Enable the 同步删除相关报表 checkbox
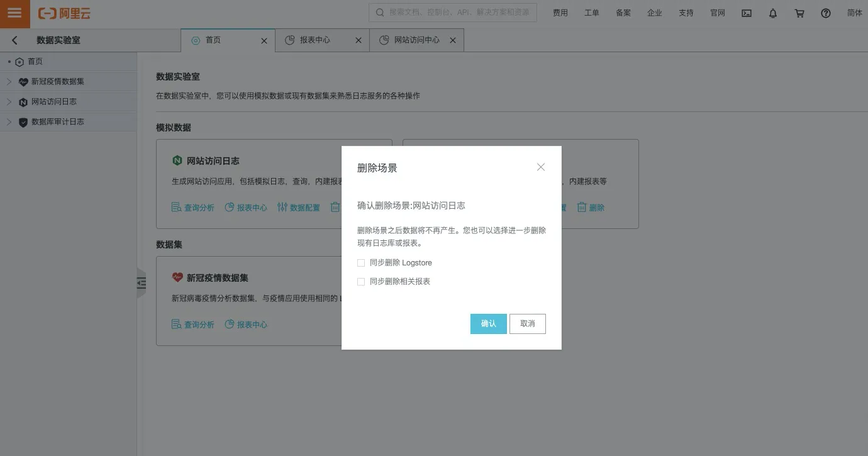 pyautogui.click(x=361, y=282)
